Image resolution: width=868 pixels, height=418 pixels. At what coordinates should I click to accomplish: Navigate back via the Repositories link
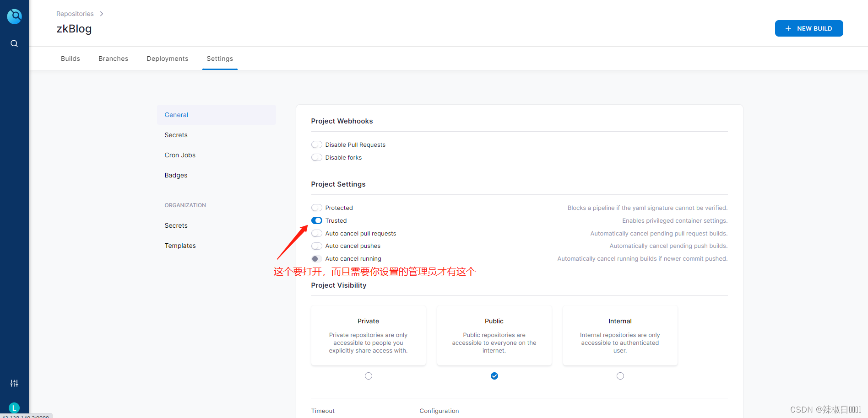75,13
